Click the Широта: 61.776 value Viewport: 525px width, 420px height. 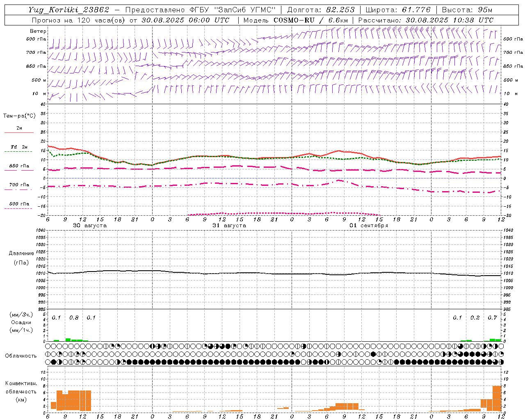(398, 10)
